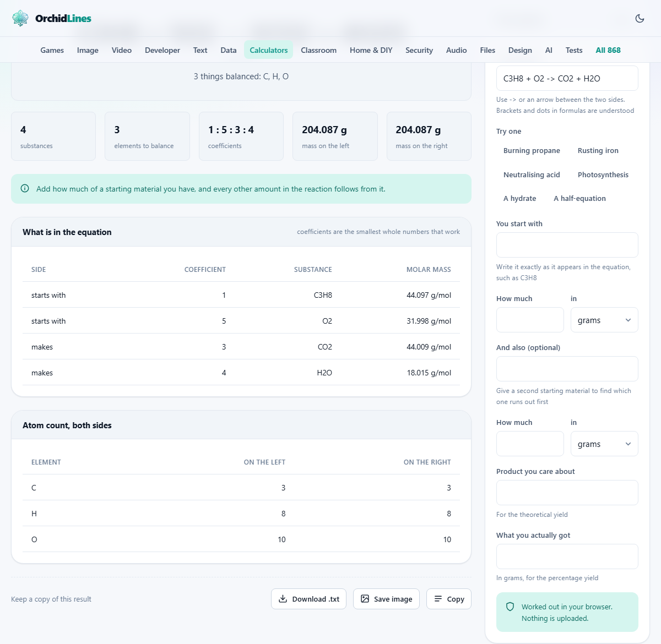Focus the 'And also (optional)' input field
The height and width of the screenshot is (644, 661).
(567, 369)
